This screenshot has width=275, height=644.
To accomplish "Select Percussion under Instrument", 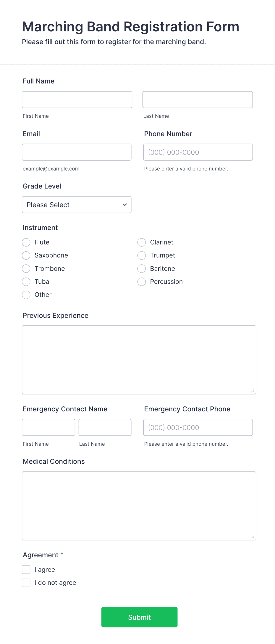I will point(141,281).
